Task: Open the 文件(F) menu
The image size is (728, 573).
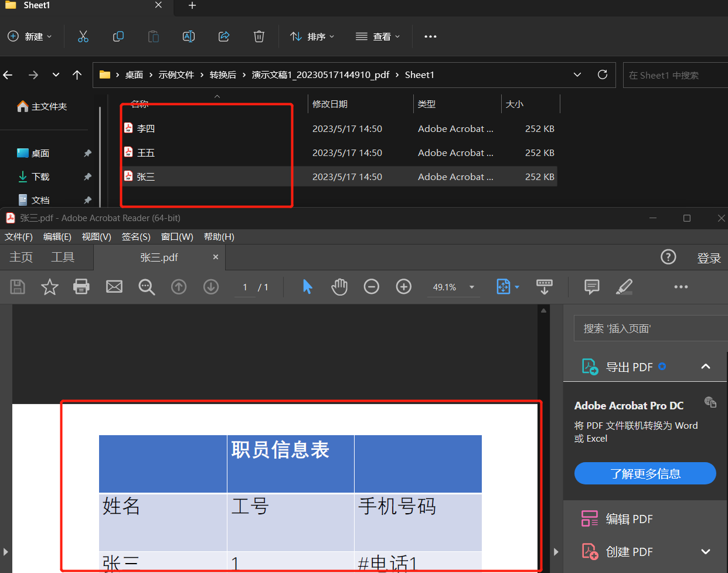Action: pyautogui.click(x=19, y=237)
